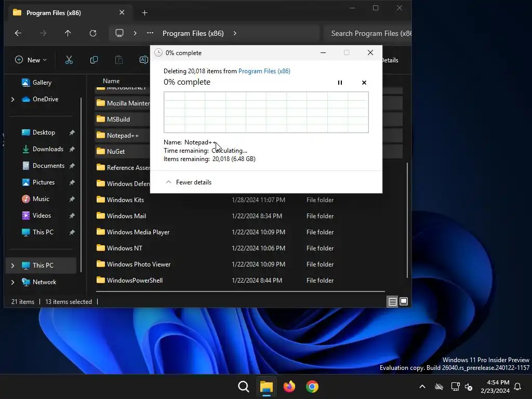
Task: Click the file list vertical scrollbar
Action: pyautogui.click(x=407, y=220)
